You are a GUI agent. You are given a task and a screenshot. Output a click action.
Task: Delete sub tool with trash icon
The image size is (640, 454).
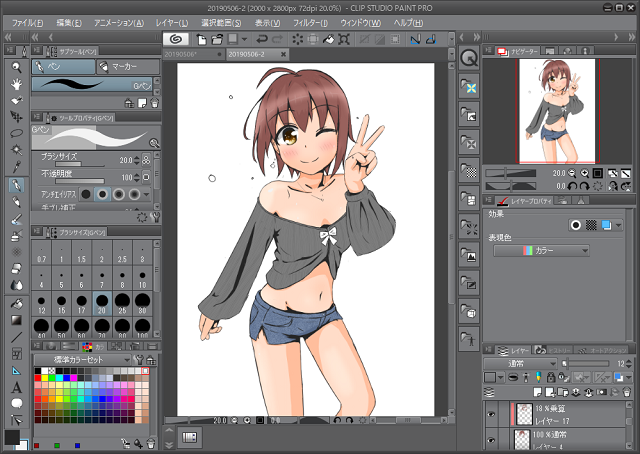coord(154,103)
